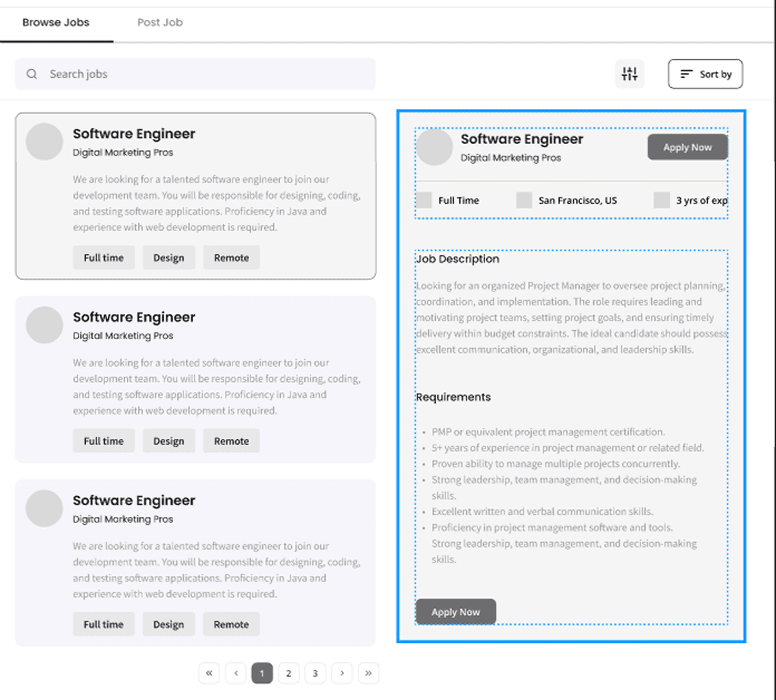Click the Design tag on second job card
Viewport: 776px width, 700px height.
[169, 441]
